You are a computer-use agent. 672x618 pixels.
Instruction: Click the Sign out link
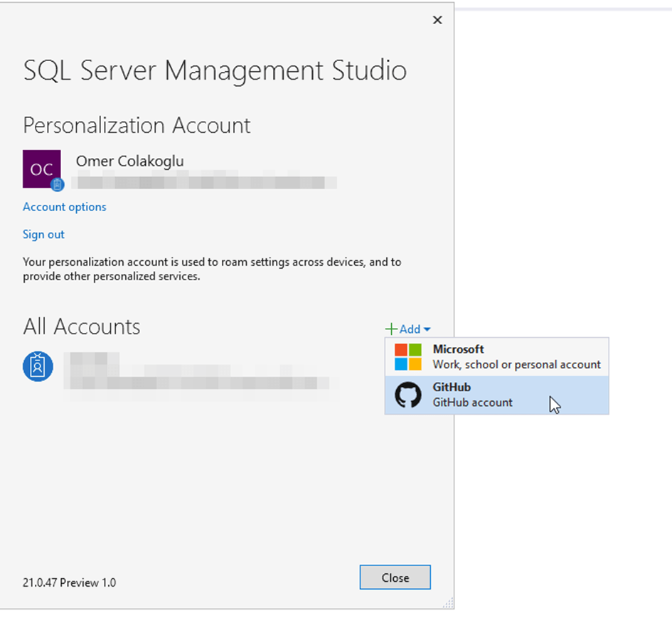[43, 234]
